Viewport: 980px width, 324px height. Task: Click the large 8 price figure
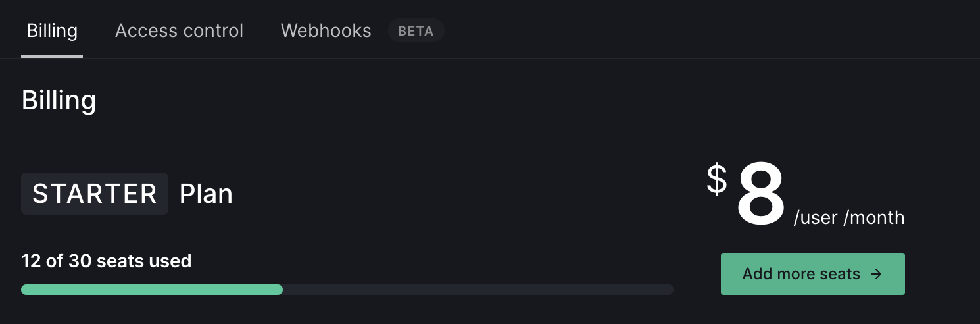pos(760,196)
